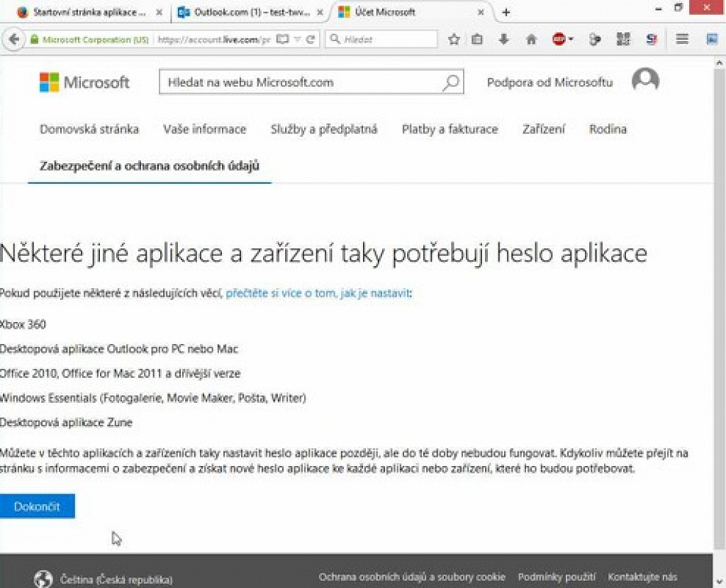Close the Outlook.com tab
This screenshot has height=588, width=726.
pos(320,13)
